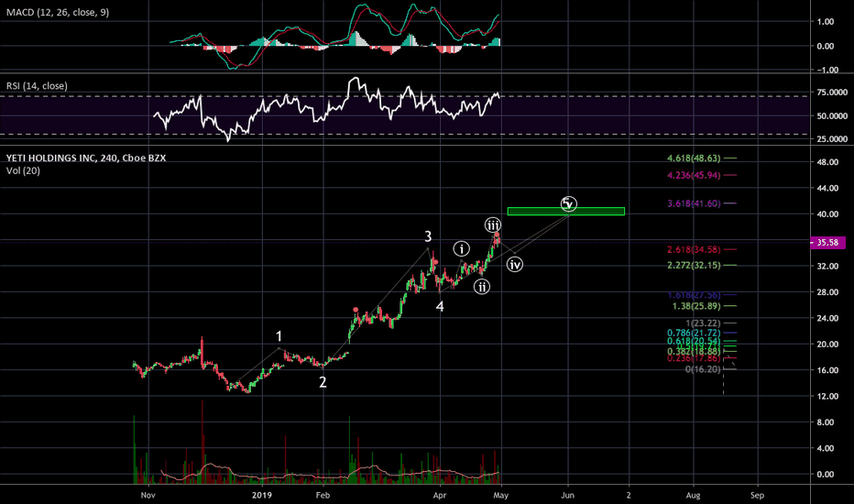Select the 28.00 price axis label
This screenshot has height=504, width=854.
tap(827, 292)
